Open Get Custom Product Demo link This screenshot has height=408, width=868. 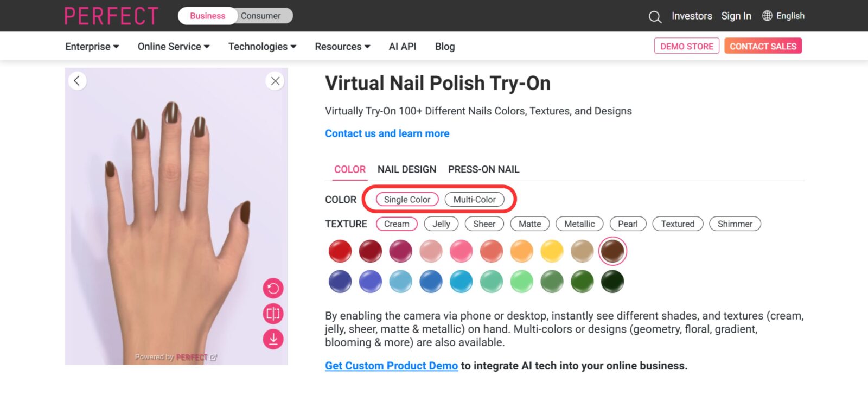point(392,366)
